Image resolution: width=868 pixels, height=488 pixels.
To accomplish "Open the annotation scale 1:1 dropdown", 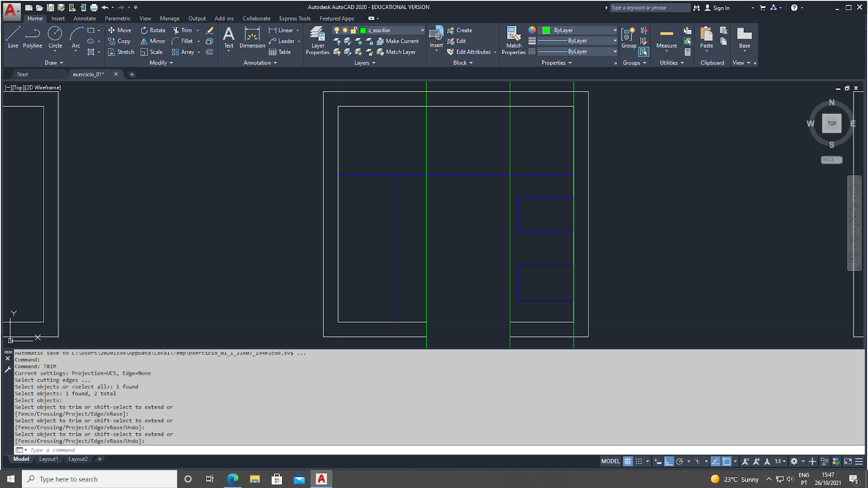I will 780,461.
